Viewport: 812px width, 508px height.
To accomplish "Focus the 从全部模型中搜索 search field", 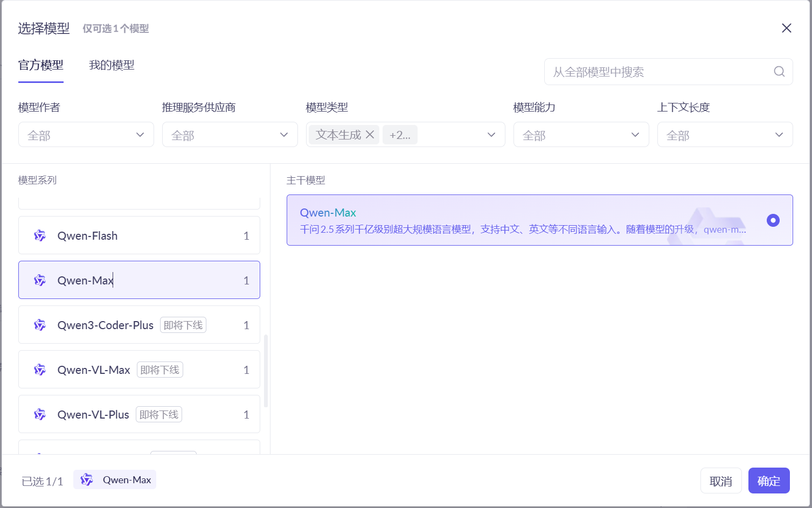I will coord(669,72).
